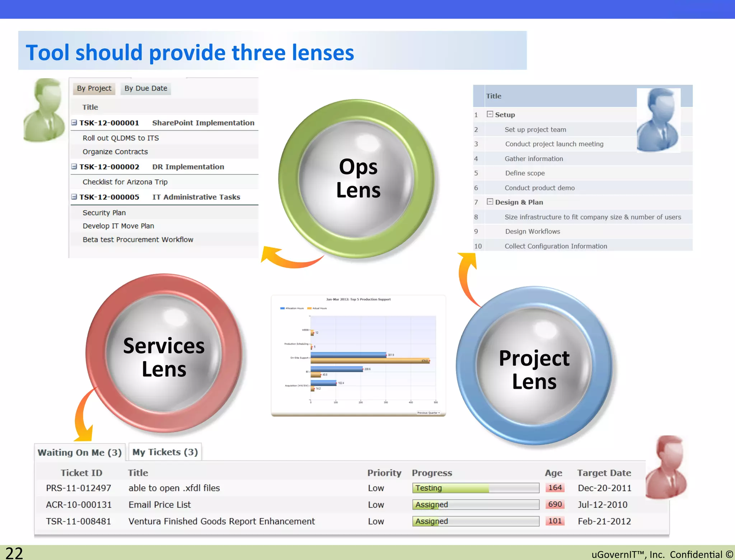Click the Assigned progress bar for ACR-10-000131
This screenshot has height=560, width=735.
pos(476,504)
